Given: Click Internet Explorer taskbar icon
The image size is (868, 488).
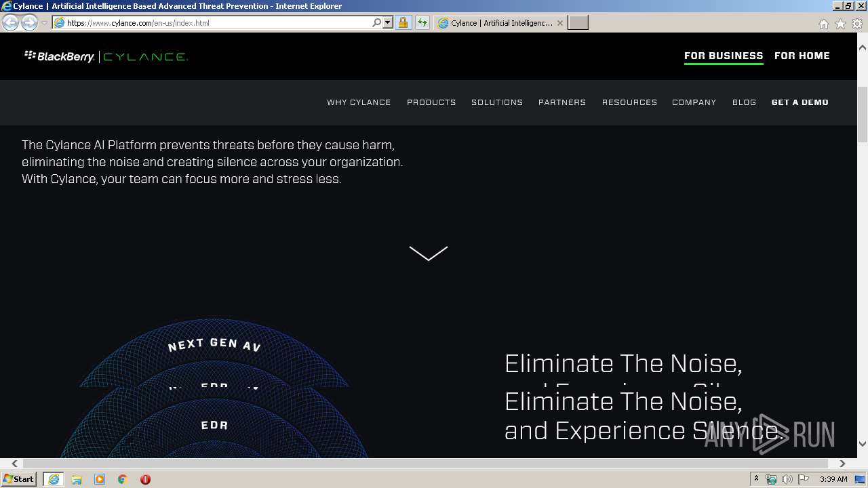Looking at the screenshot, I should [x=54, y=479].
